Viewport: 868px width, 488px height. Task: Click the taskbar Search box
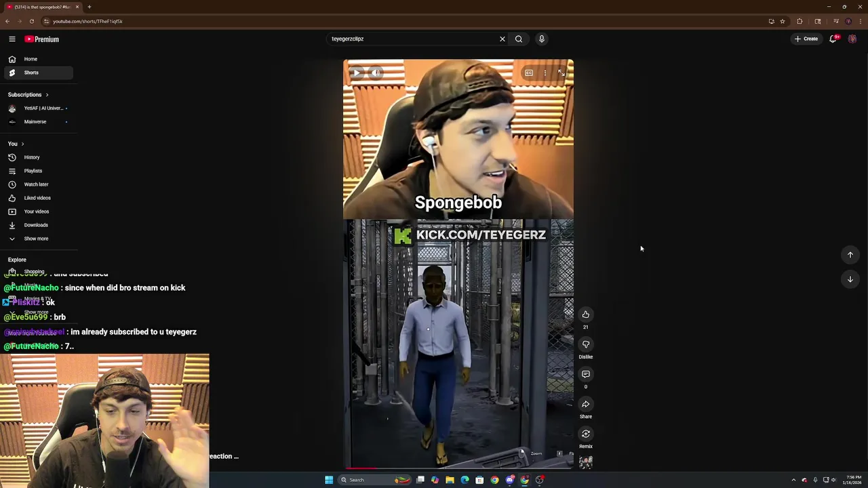pyautogui.click(x=375, y=480)
